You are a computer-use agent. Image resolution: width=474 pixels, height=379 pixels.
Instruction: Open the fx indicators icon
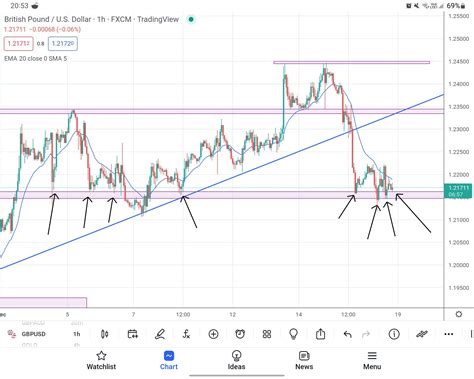pos(186,334)
